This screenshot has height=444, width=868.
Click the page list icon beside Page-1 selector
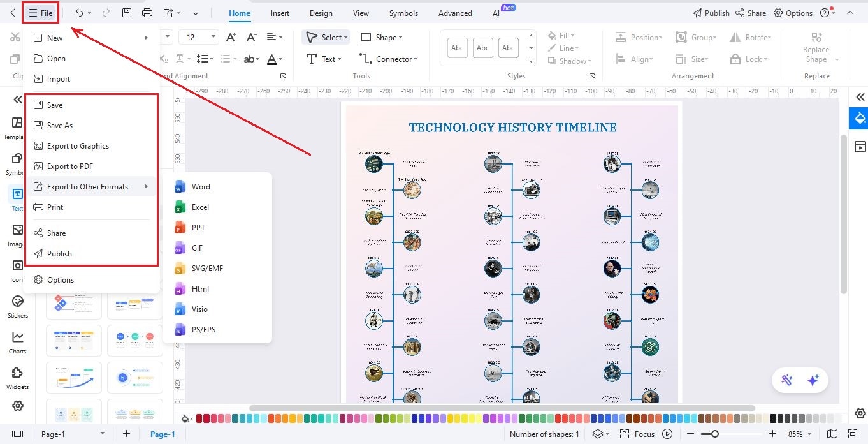[x=18, y=434]
